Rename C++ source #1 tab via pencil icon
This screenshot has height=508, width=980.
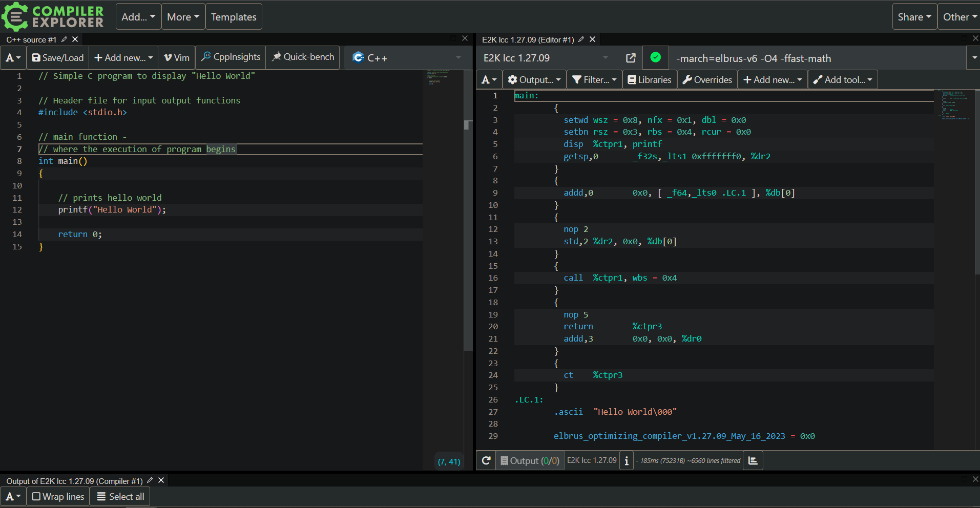(64, 39)
